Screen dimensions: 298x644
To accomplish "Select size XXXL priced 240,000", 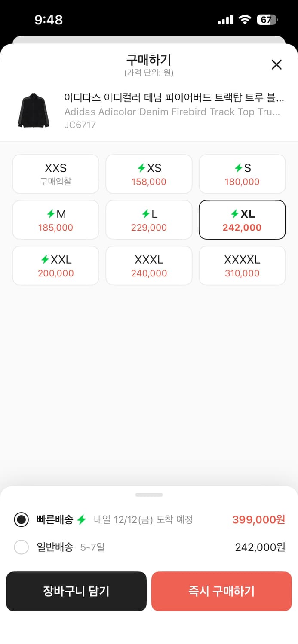I will (149, 266).
